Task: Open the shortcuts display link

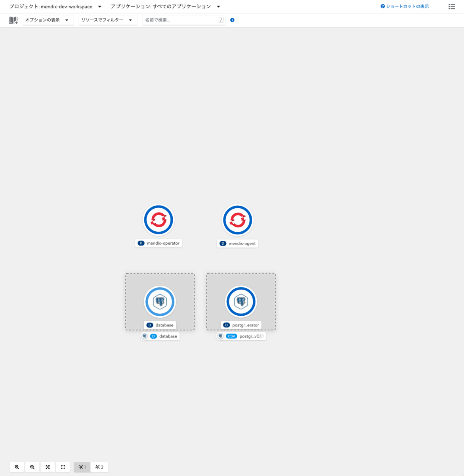Action: [x=405, y=6]
